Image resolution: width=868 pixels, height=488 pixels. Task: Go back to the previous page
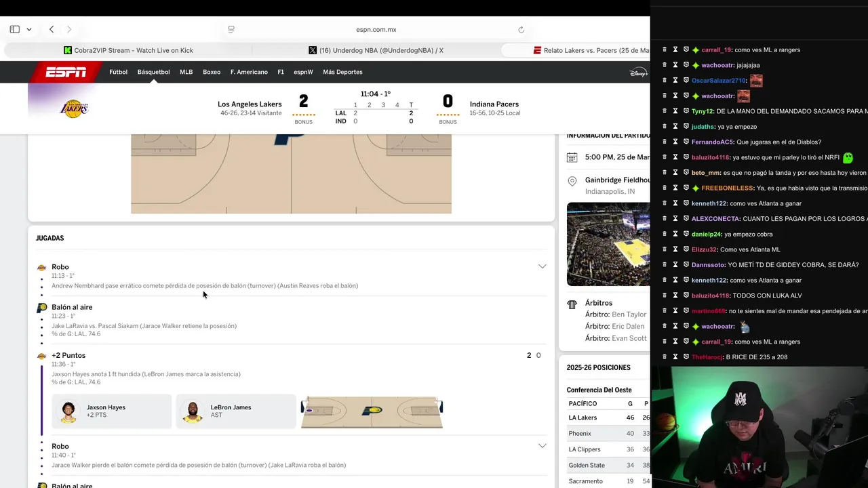(52, 29)
